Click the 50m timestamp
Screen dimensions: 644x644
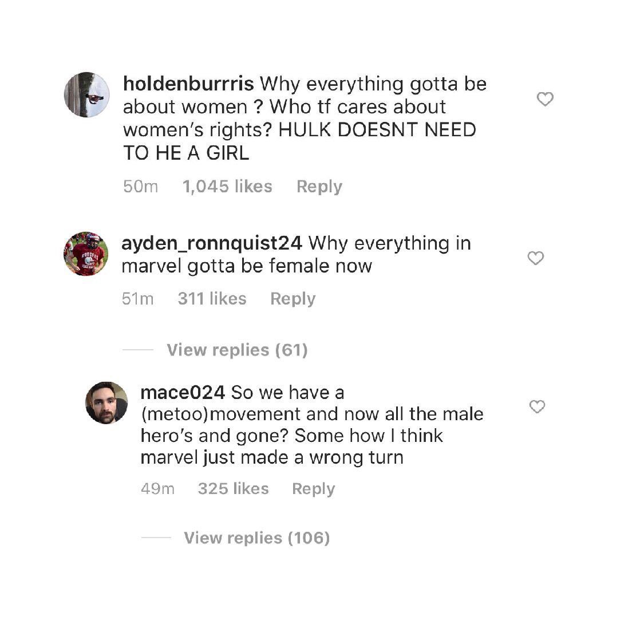[140, 187]
